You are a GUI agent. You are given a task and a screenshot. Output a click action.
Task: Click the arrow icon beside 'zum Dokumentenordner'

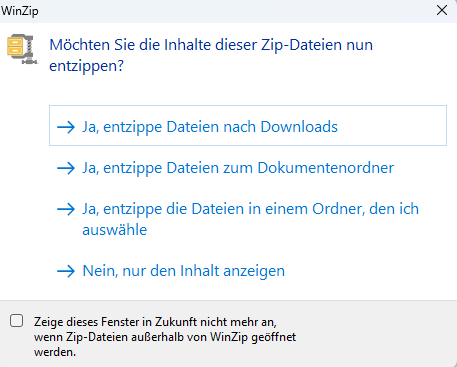click(66, 168)
